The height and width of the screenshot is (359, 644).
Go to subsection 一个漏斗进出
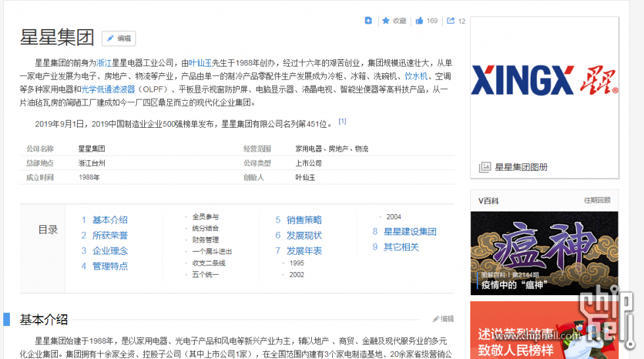(x=212, y=251)
